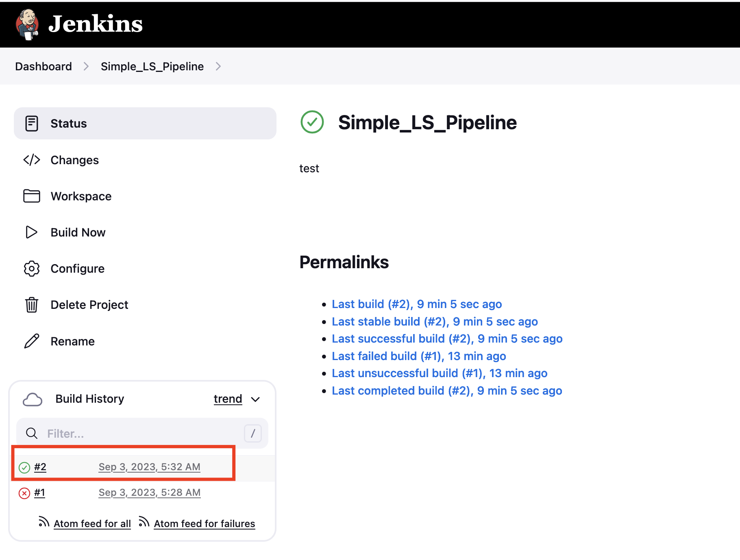Click the Configure gear icon
The image size is (740, 560).
(32, 269)
